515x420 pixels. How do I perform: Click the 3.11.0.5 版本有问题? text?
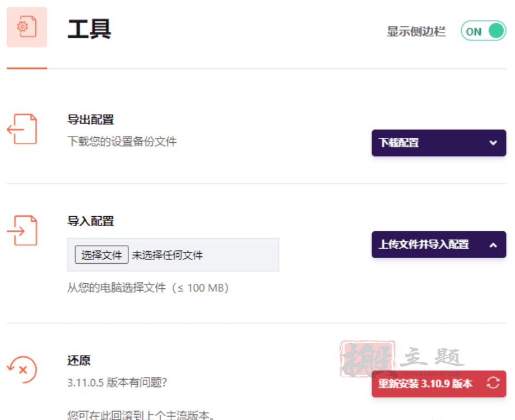(x=117, y=382)
